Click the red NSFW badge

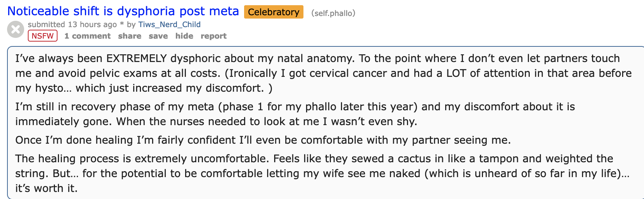[x=43, y=36]
